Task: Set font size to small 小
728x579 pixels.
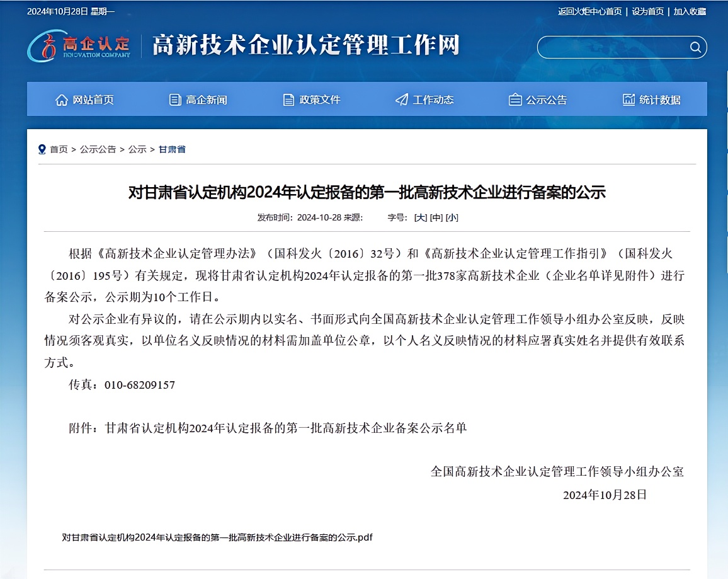Action: click(x=452, y=217)
